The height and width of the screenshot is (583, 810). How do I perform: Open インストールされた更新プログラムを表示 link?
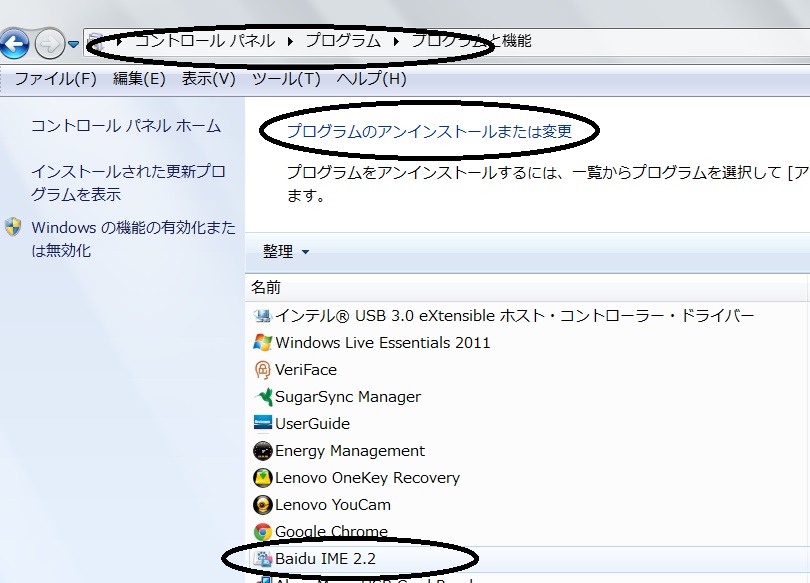pos(128,183)
